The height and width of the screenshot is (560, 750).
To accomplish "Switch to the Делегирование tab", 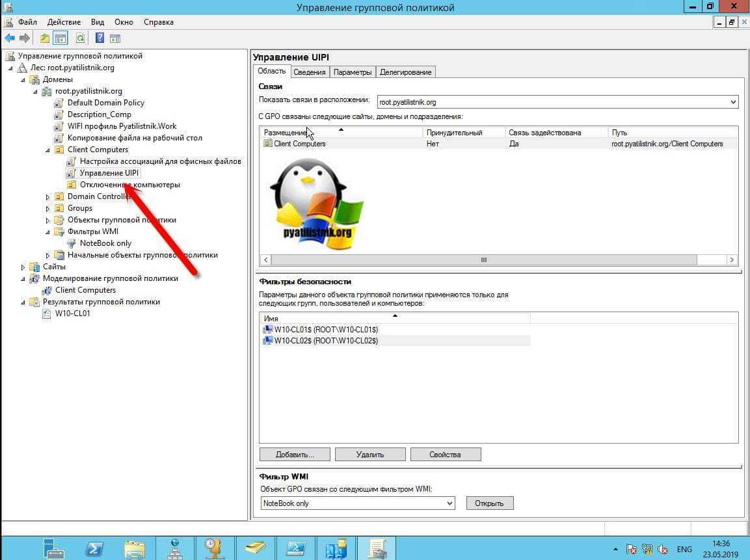I will point(406,72).
